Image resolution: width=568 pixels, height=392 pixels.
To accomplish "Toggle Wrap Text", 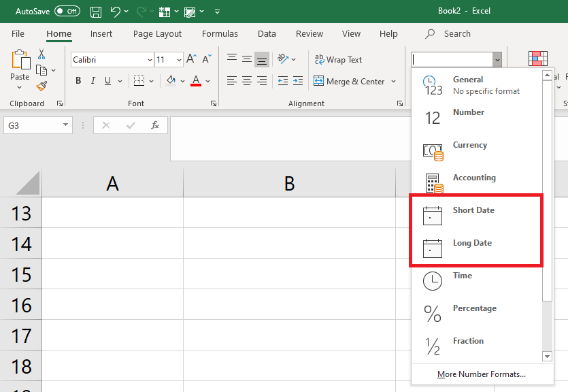I will (x=338, y=60).
